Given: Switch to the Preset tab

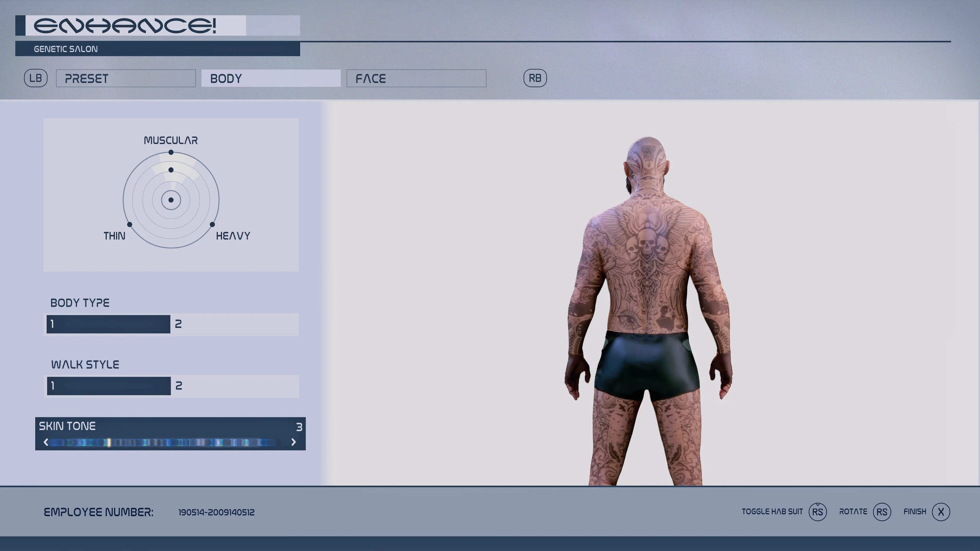Looking at the screenshot, I should pos(126,78).
